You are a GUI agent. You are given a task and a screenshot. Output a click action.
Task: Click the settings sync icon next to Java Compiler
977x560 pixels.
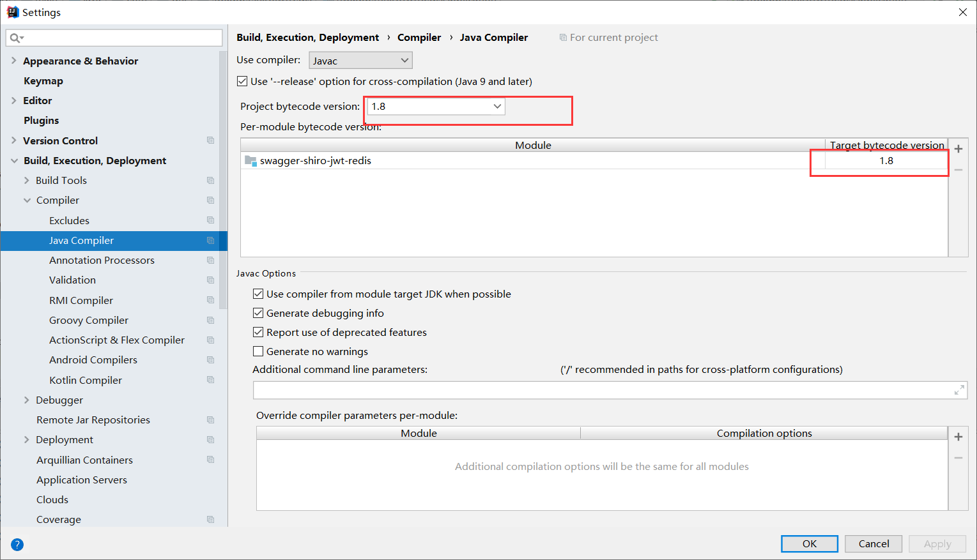(x=210, y=241)
